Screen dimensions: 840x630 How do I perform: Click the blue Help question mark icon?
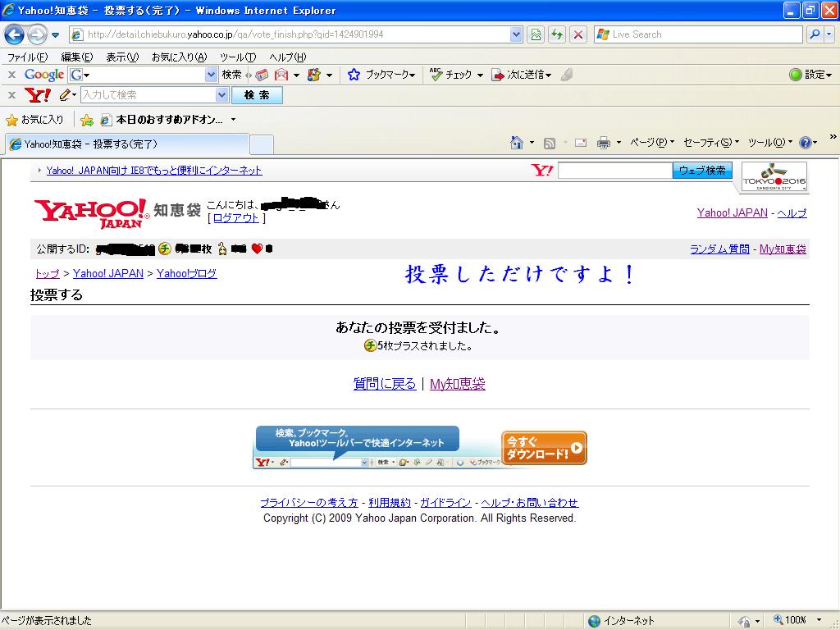click(806, 143)
